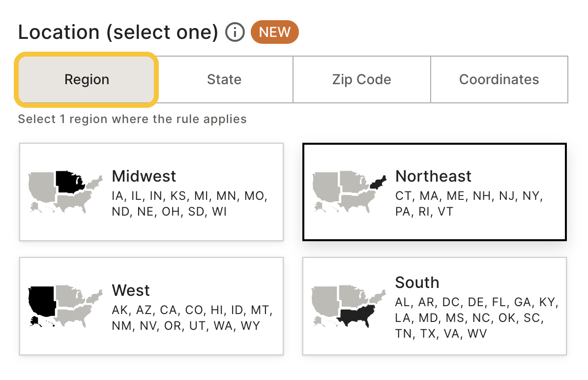
Task: Open the Zip Code tab
Action: point(361,80)
